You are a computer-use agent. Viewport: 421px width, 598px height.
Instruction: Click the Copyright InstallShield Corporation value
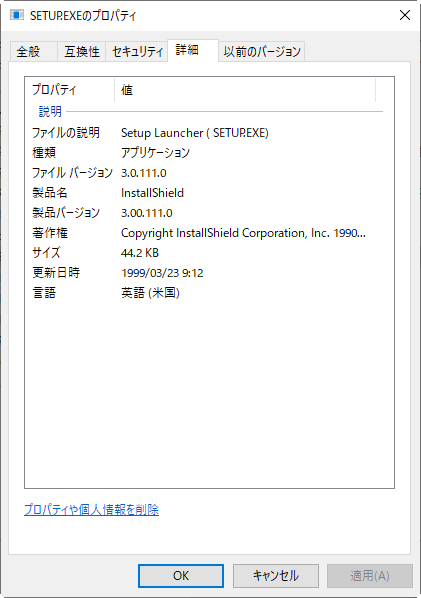tap(243, 233)
